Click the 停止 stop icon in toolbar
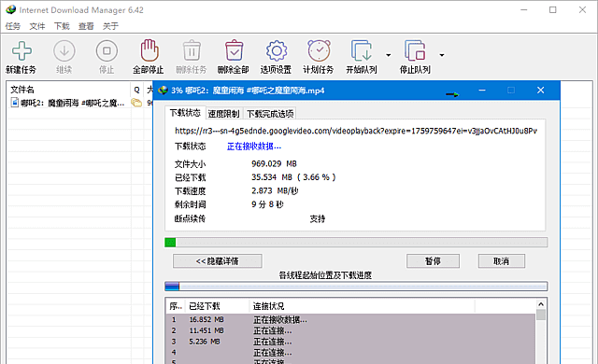 tap(107, 50)
